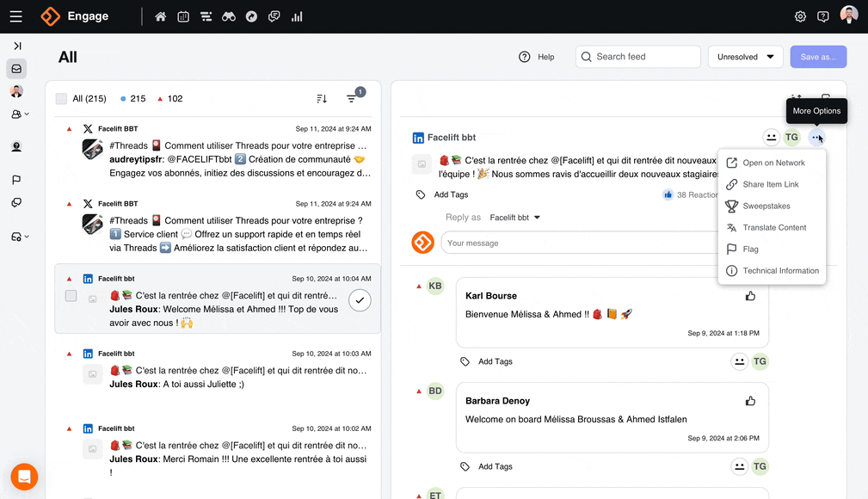Click the More Options ellipsis button

[x=816, y=138]
